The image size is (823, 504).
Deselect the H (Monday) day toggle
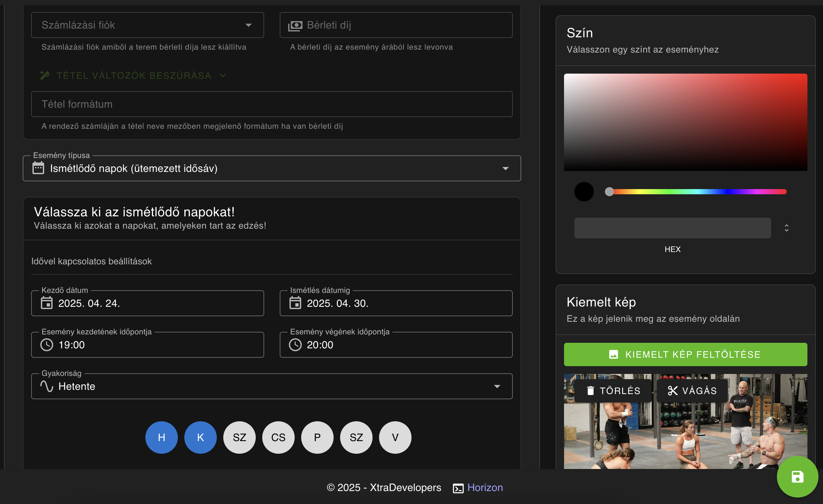tap(161, 437)
